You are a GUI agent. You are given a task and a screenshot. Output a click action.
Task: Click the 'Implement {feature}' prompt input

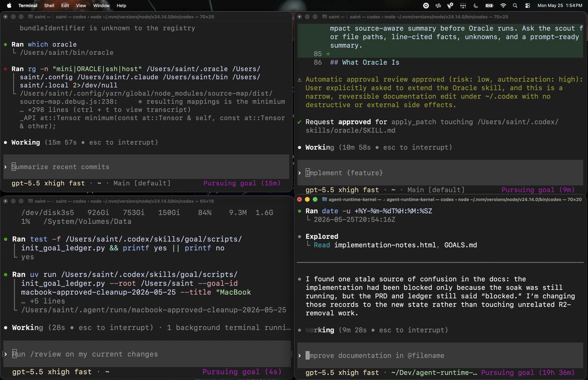pyautogui.click(x=440, y=172)
